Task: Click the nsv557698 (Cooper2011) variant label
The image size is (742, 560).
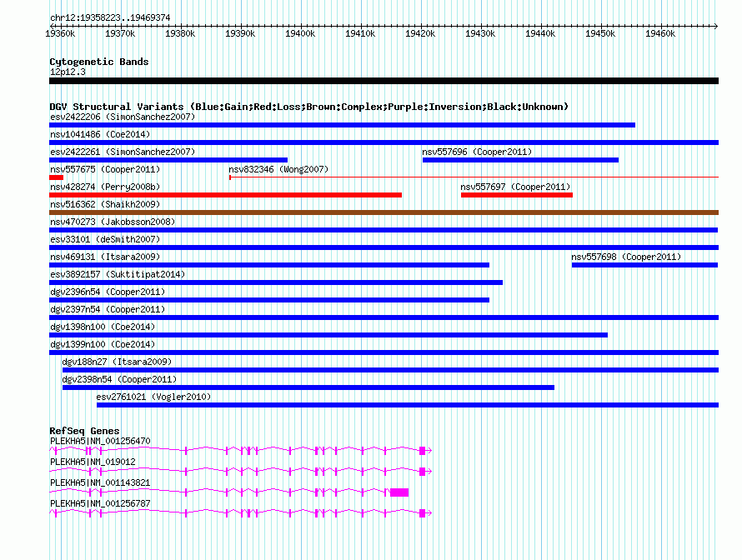Action: pyautogui.click(x=626, y=257)
